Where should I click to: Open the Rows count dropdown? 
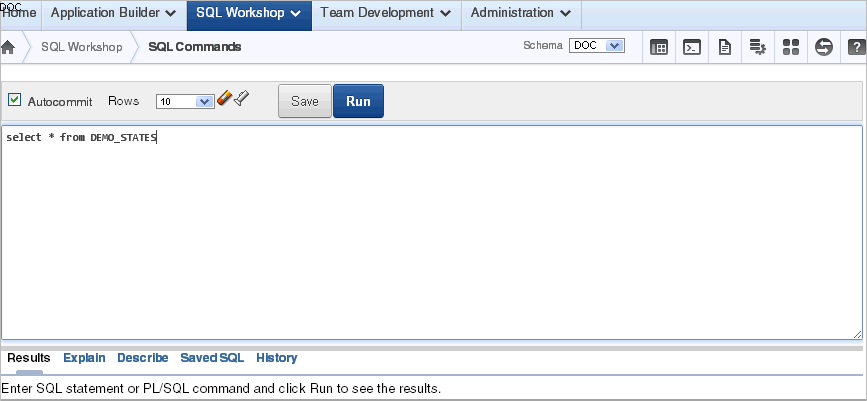tap(185, 101)
